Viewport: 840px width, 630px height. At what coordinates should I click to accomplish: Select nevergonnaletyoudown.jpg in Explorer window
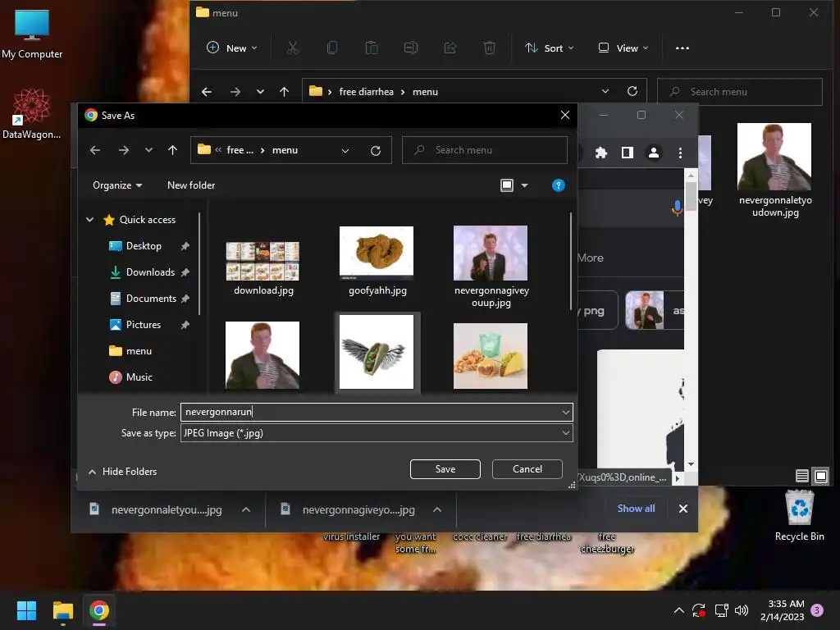[774, 171]
